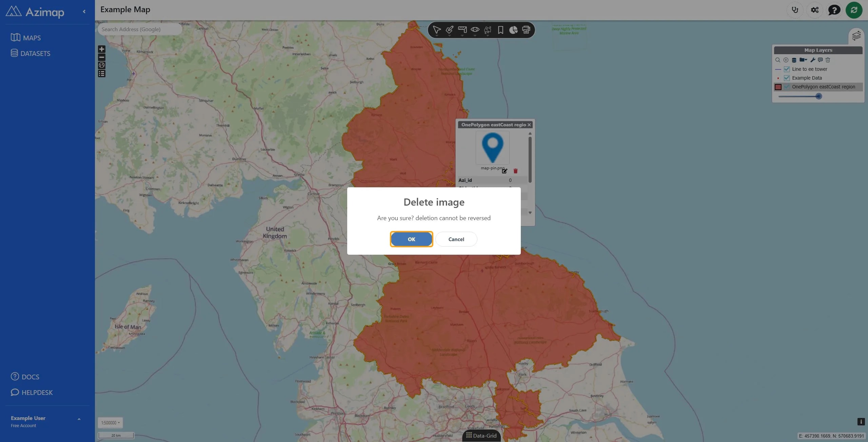This screenshot has height=442, width=868.
Task: Open the legend list icon
Action: point(102,73)
